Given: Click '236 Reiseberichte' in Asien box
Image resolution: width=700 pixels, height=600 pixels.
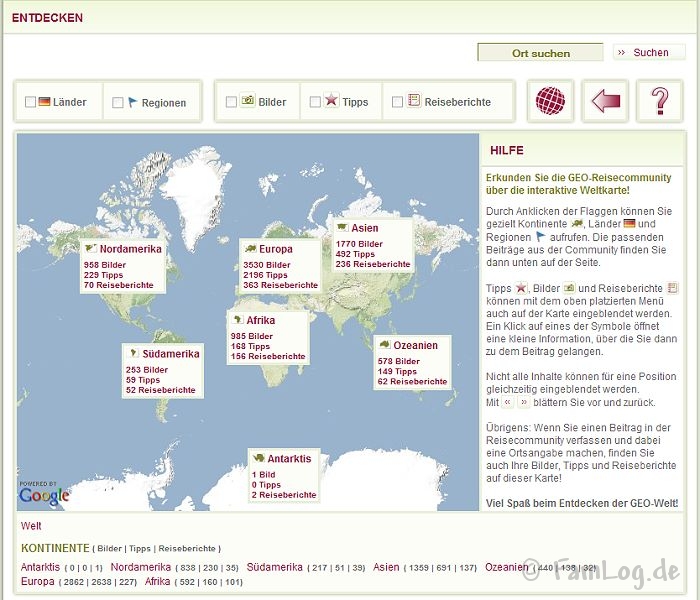Looking at the screenshot, I should point(373,264).
